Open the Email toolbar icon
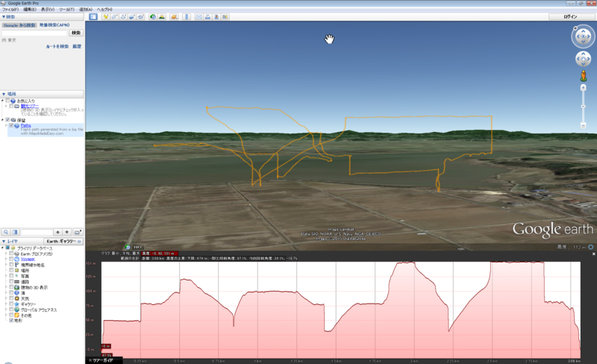The width and height of the screenshot is (597, 364). click(x=199, y=16)
